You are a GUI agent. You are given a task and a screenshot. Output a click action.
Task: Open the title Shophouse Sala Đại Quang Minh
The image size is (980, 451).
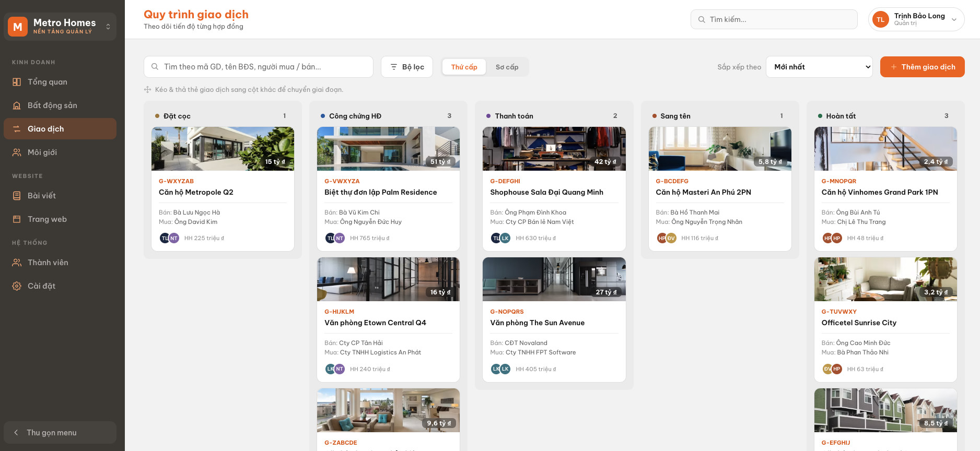coord(546,192)
